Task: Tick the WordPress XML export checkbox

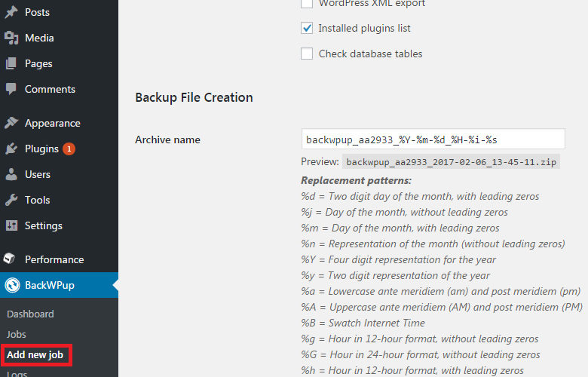Action: [x=307, y=3]
